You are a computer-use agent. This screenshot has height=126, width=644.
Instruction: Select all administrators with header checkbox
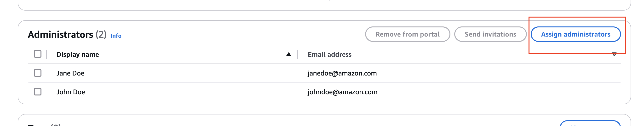click(x=38, y=54)
